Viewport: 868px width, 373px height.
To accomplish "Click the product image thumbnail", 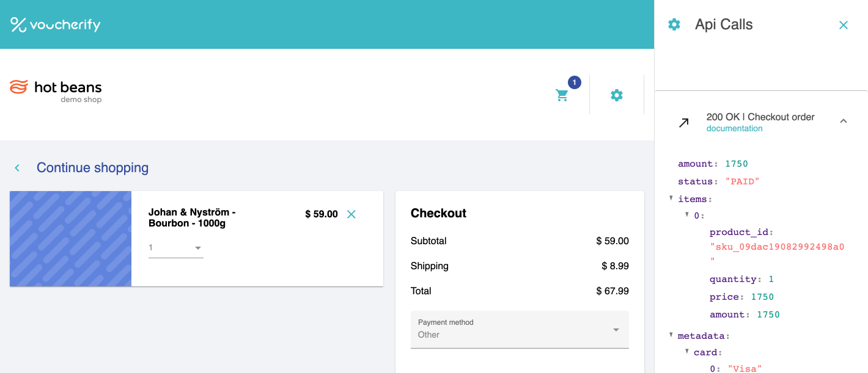I will point(70,239).
